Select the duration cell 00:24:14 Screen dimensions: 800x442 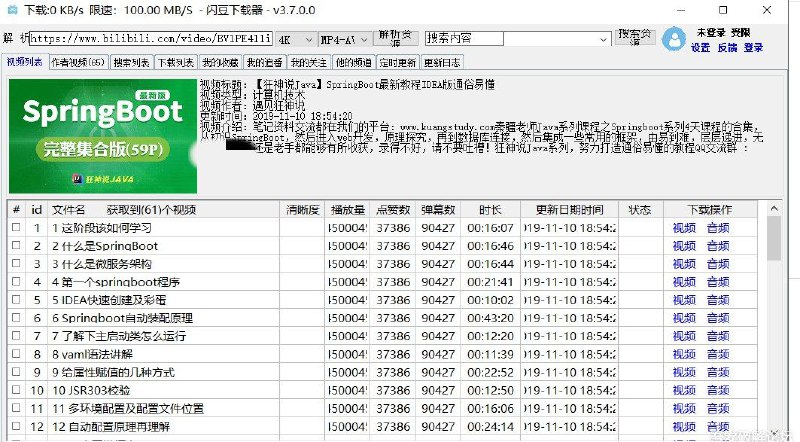click(490, 426)
